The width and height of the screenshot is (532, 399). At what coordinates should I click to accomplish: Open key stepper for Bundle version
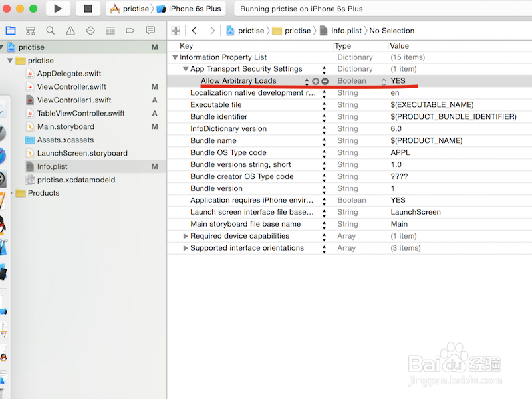(x=324, y=189)
